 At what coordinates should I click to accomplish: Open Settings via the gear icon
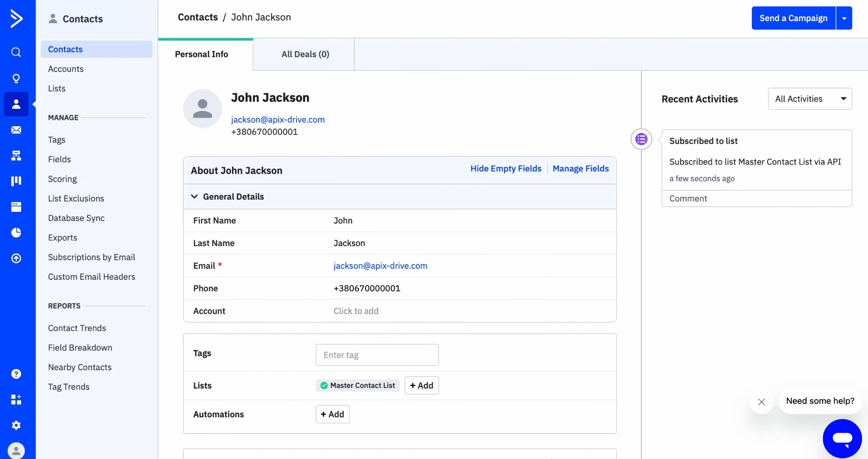16,425
